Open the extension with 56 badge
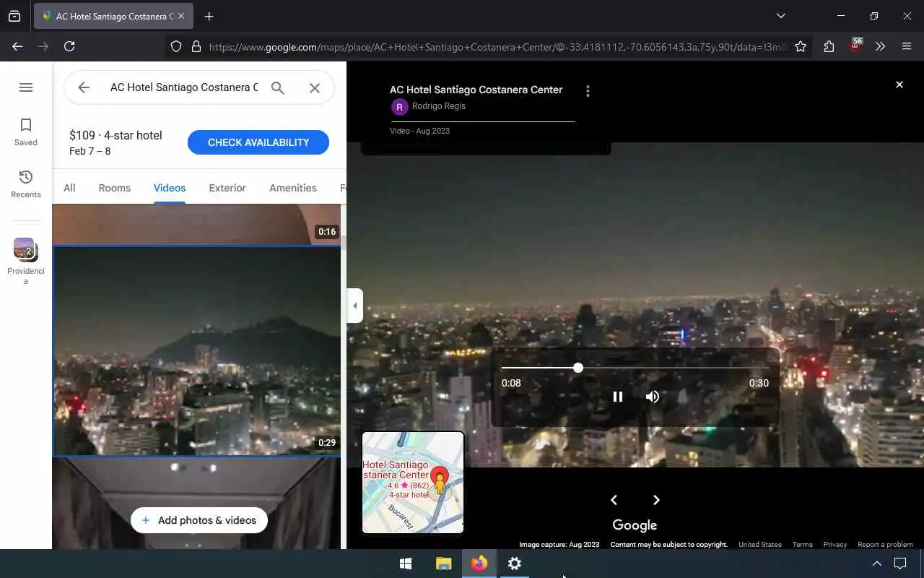Viewport: 924px width, 578px height. click(855, 46)
